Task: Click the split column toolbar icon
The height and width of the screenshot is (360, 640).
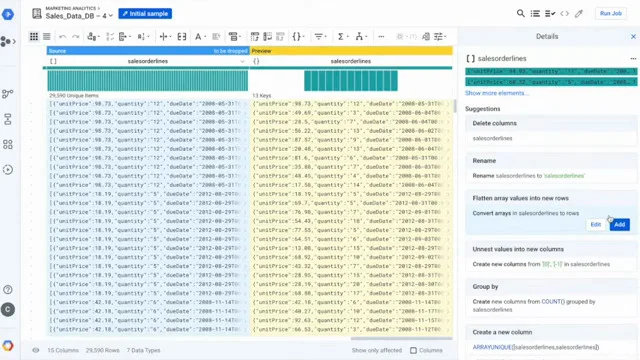Action: pos(165,37)
